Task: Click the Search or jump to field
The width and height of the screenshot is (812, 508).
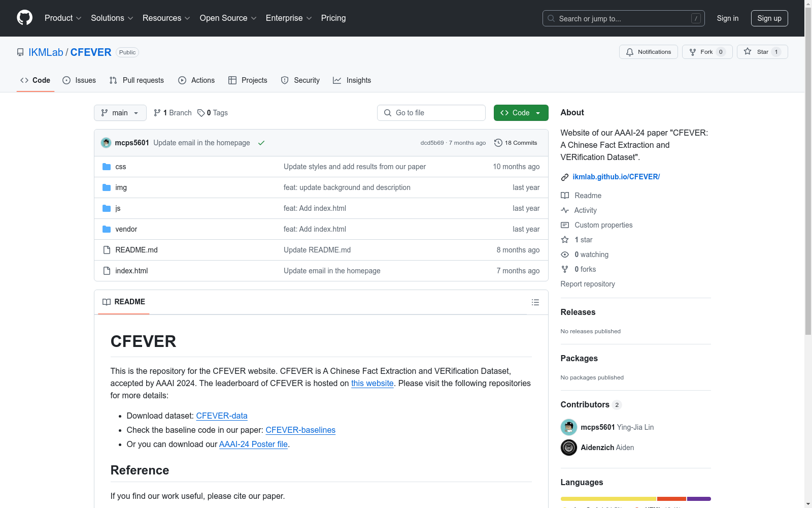Action: [624, 18]
